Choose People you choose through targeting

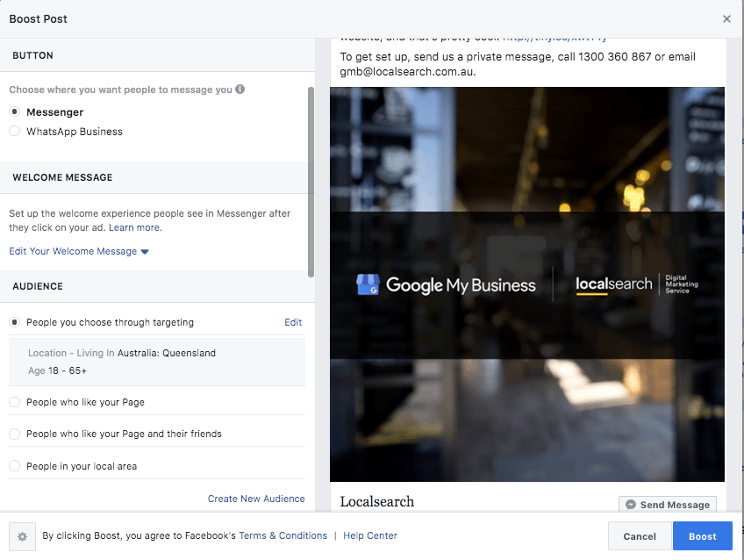point(15,322)
